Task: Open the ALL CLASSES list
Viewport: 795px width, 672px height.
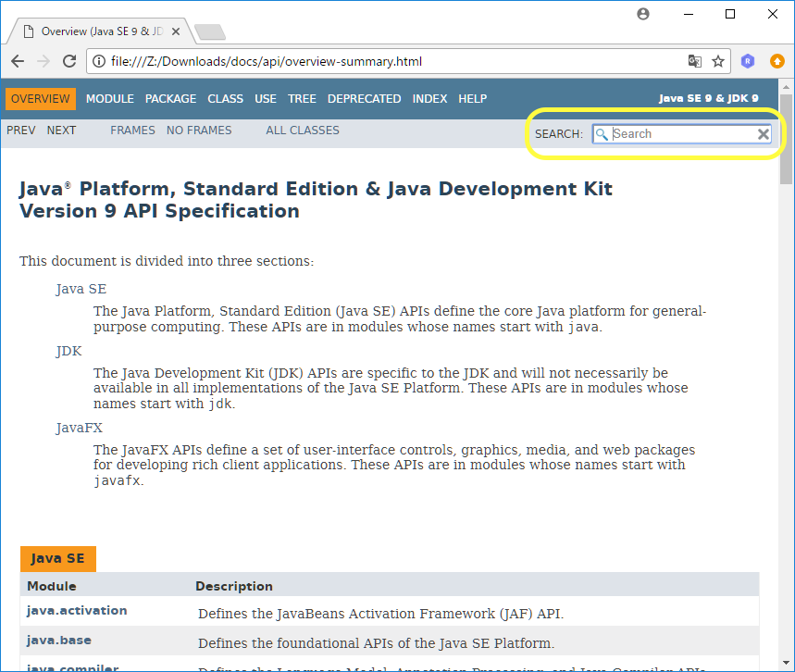Action: pyautogui.click(x=303, y=131)
